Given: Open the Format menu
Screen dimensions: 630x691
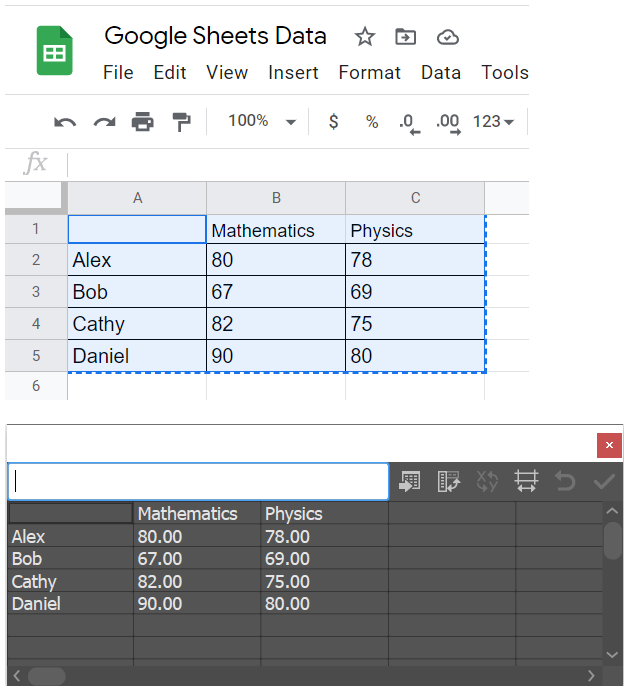Looking at the screenshot, I should [x=370, y=72].
